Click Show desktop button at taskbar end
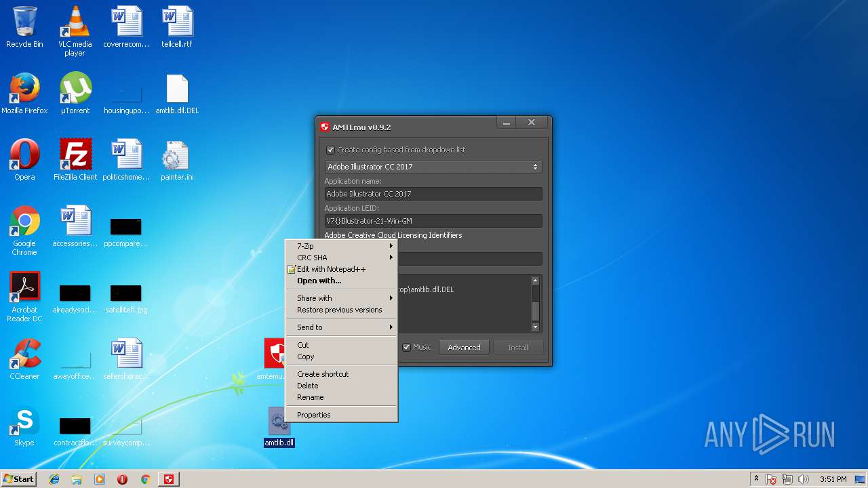The image size is (868, 488). [x=860, y=479]
